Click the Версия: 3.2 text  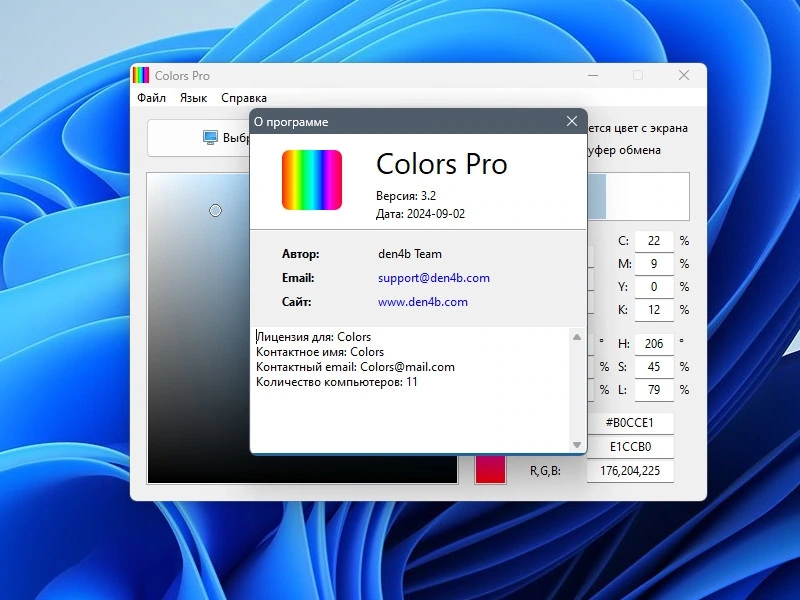coord(406,196)
